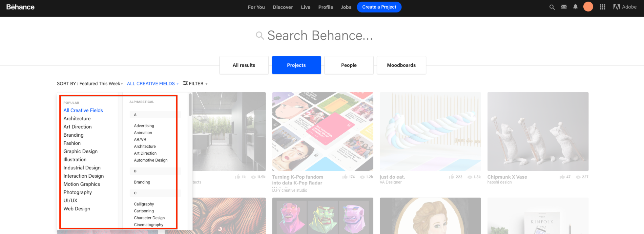Pick the Industrial Design creative field
The width and height of the screenshot is (644, 234).
point(82,168)
